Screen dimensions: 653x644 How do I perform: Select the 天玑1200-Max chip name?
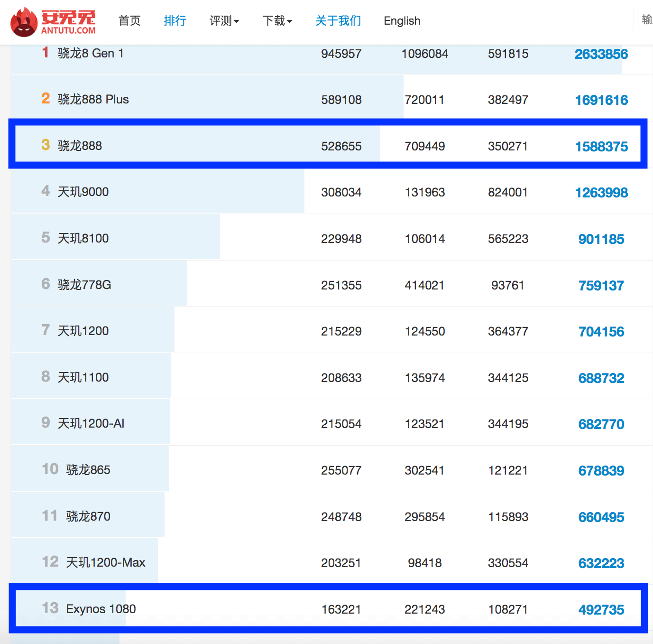tap(105, 562)
